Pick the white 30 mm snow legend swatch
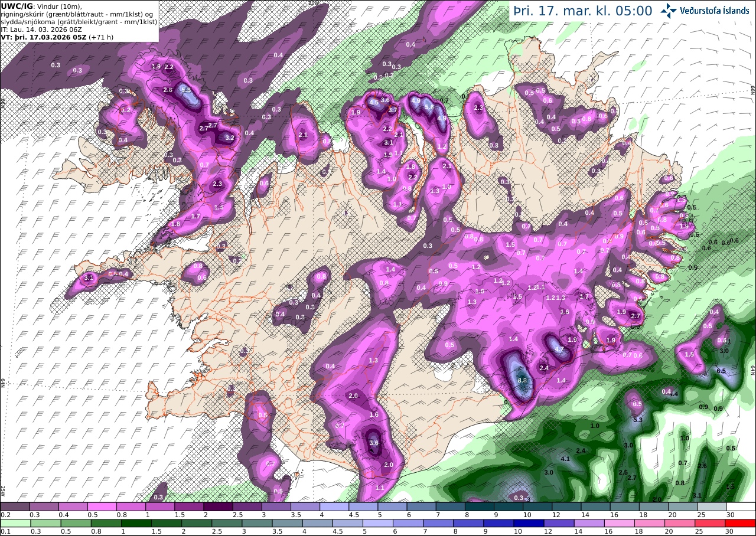This screenshot has height=536, width=756. [x=741, y=506]
